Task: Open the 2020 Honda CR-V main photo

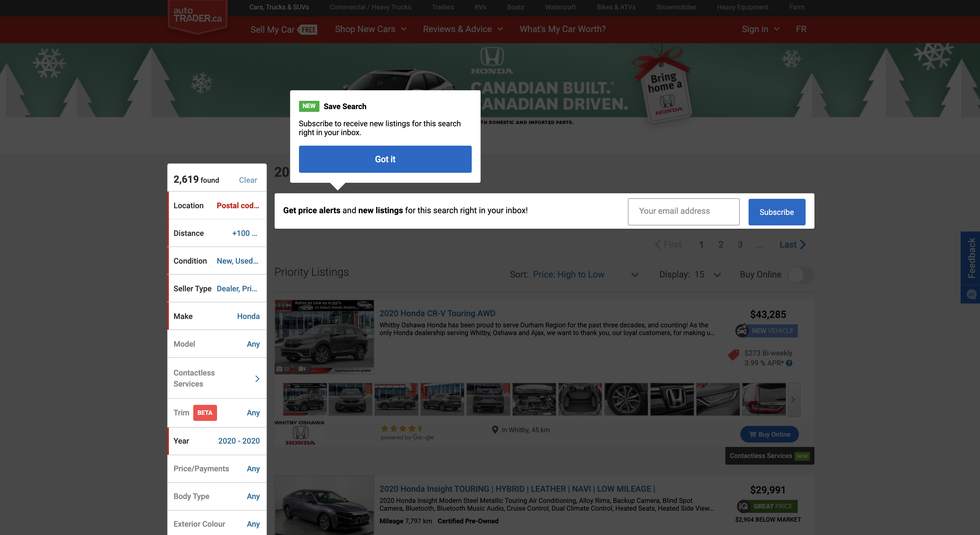Action: 324,337
